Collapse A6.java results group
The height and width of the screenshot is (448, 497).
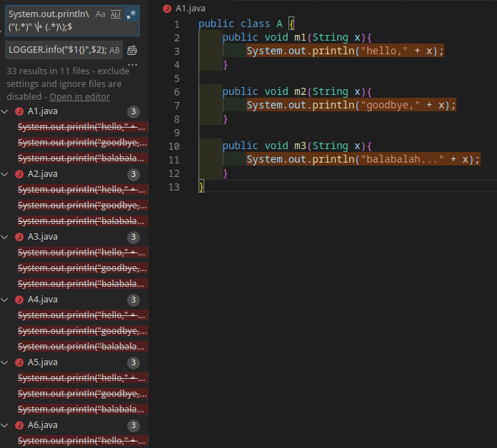5,425
